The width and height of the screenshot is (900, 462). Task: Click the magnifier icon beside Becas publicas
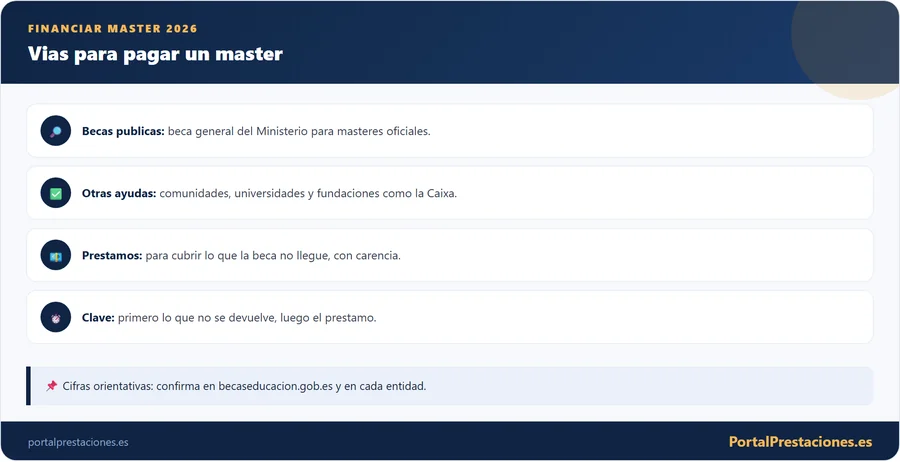(x=56, y=131)
